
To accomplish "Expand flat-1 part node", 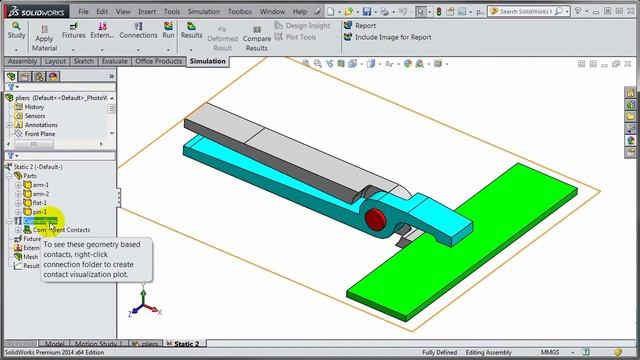I will (18, 203).
